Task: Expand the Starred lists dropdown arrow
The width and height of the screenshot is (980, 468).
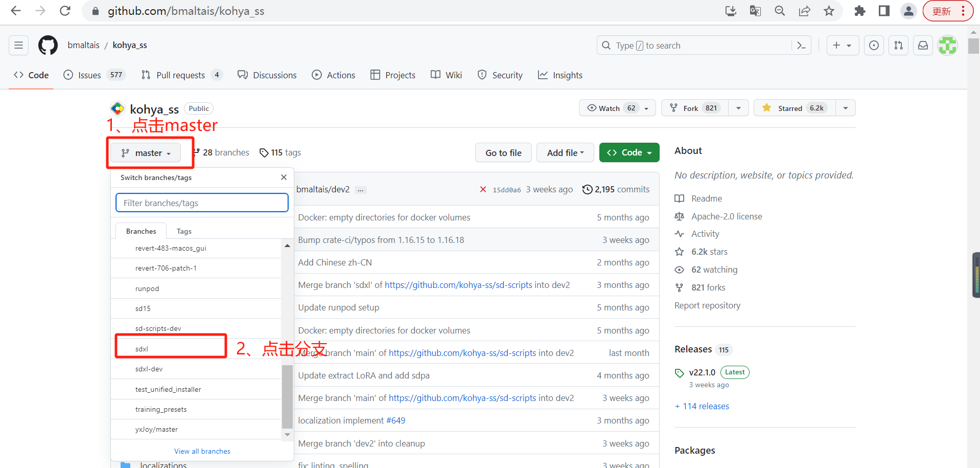Action: point(846,108)
